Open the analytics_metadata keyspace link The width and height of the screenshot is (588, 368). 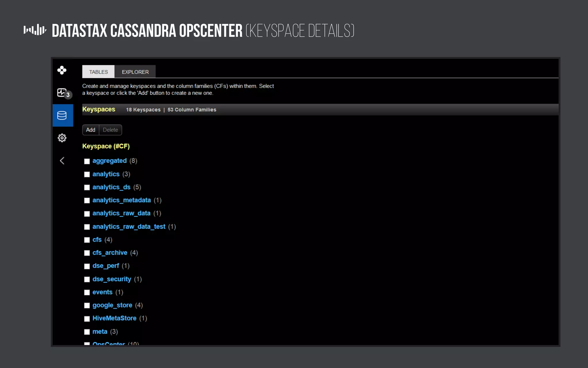[121, 200]
